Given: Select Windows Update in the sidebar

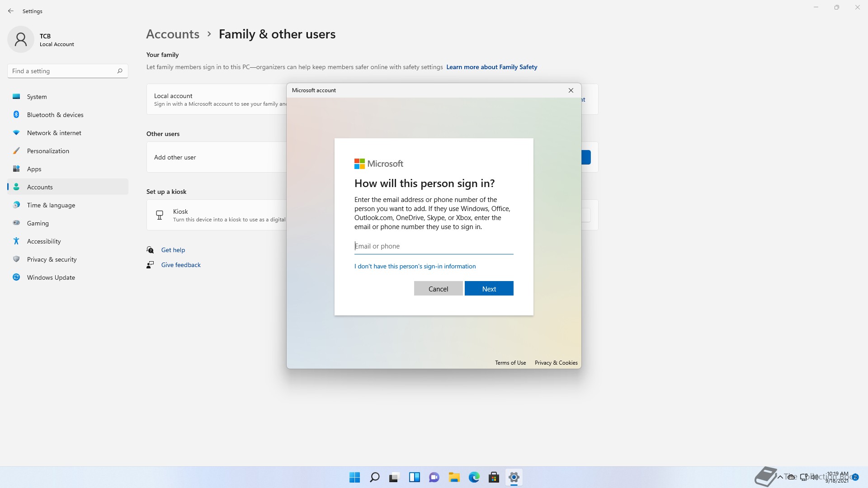Looking at the screenshot, I should tap(68, 277).
